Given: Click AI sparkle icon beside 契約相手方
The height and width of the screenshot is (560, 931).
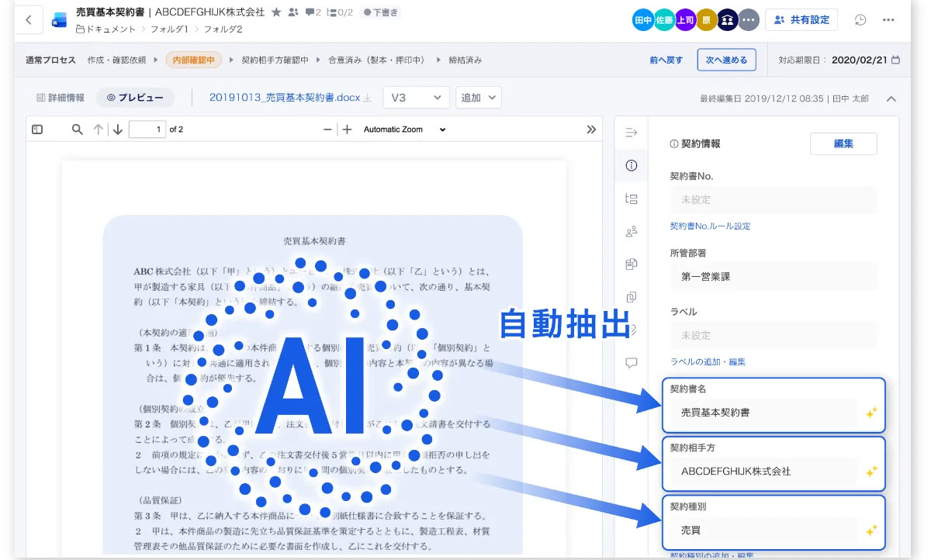Looking at the screenshot, I should pos(871,471).
